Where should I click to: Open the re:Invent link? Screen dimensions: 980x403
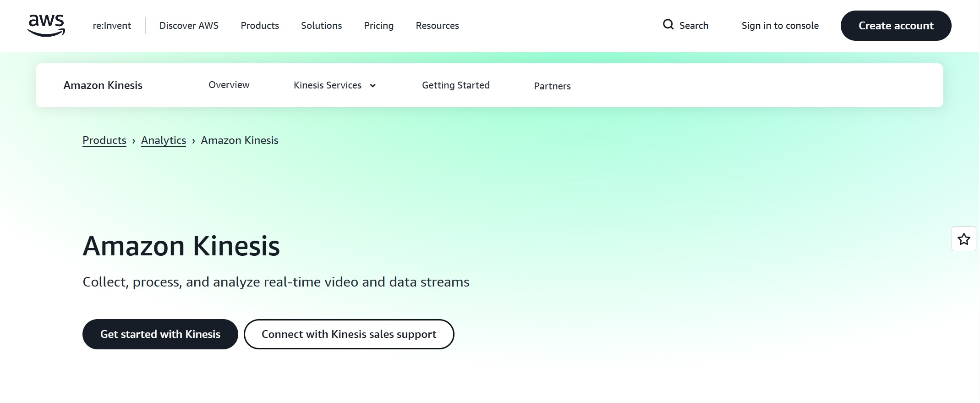pos(112,26)
